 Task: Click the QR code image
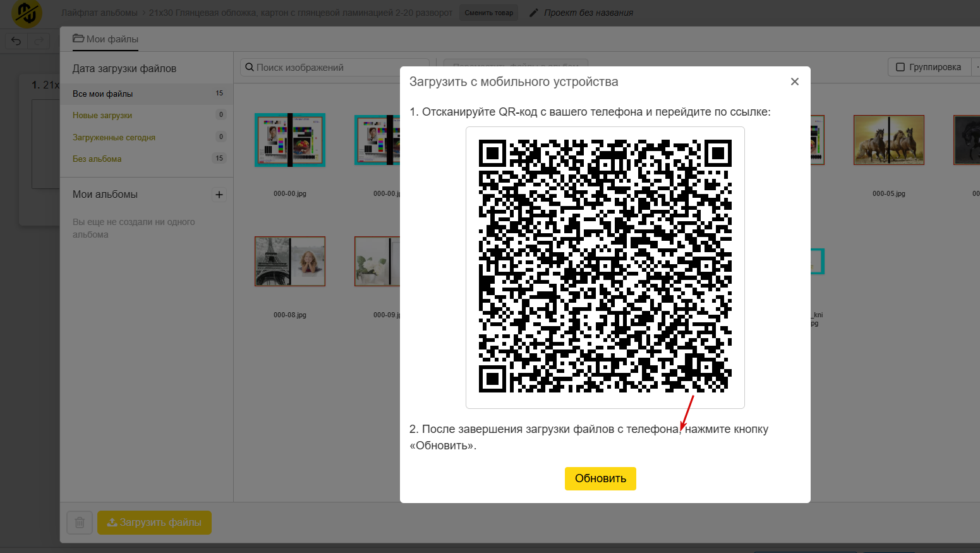pos(605,266)
